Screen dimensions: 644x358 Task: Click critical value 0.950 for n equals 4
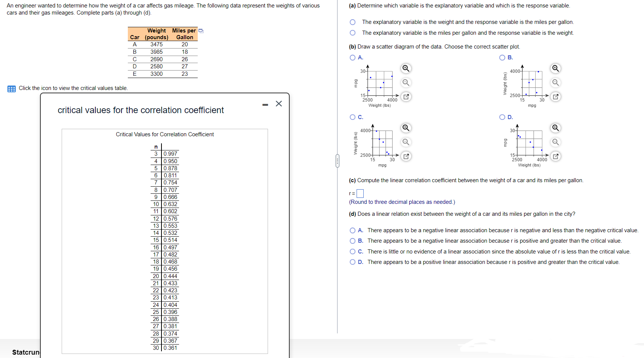pos(170,161)
